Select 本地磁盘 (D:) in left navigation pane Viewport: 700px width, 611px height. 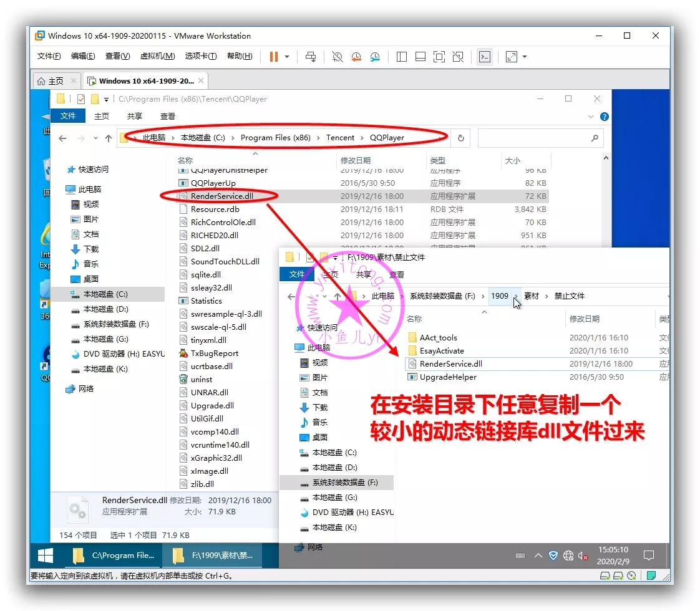pos(105,309)
